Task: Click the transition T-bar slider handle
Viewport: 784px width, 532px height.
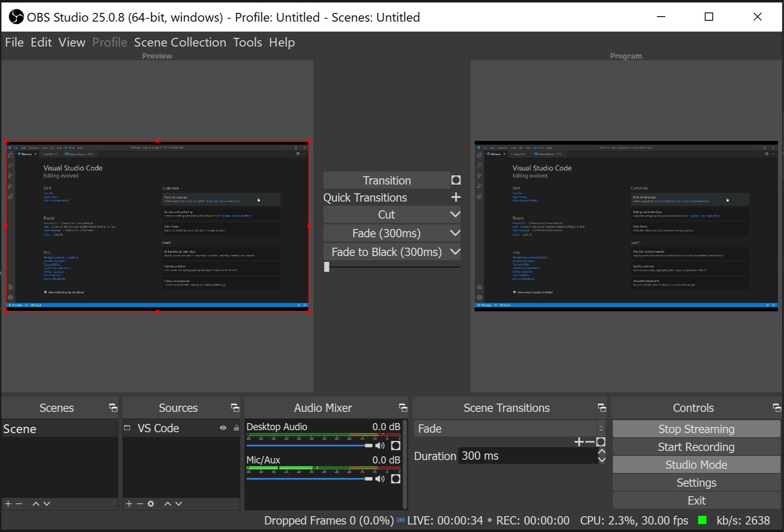Action: (x=327, y=267)
